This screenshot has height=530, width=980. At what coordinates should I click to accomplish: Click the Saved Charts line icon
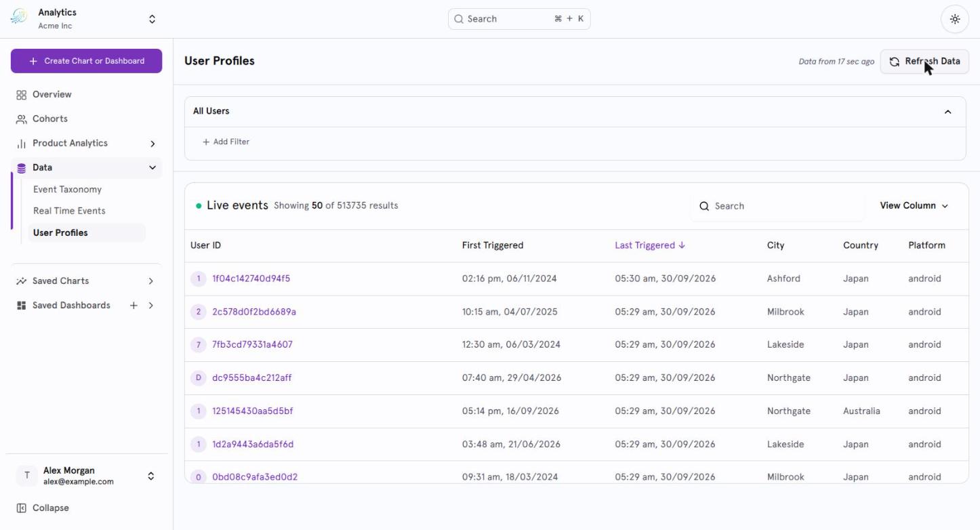(x=21, y=281)
